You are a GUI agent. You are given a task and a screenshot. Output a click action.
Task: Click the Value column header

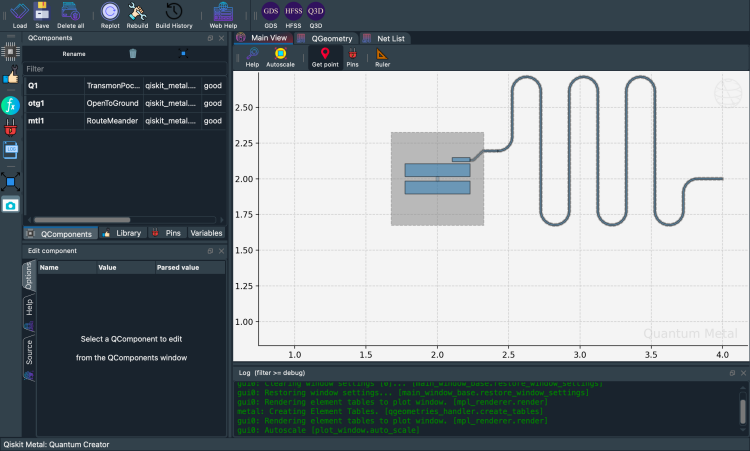(125, 267)
